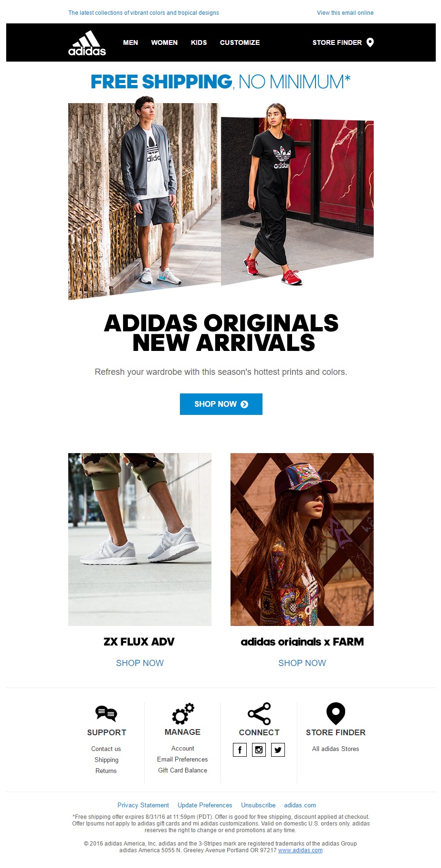Open the Twitter social icon
Image resolution: width=441 pixels, height=868 pixels.
[x=278, y=750]
